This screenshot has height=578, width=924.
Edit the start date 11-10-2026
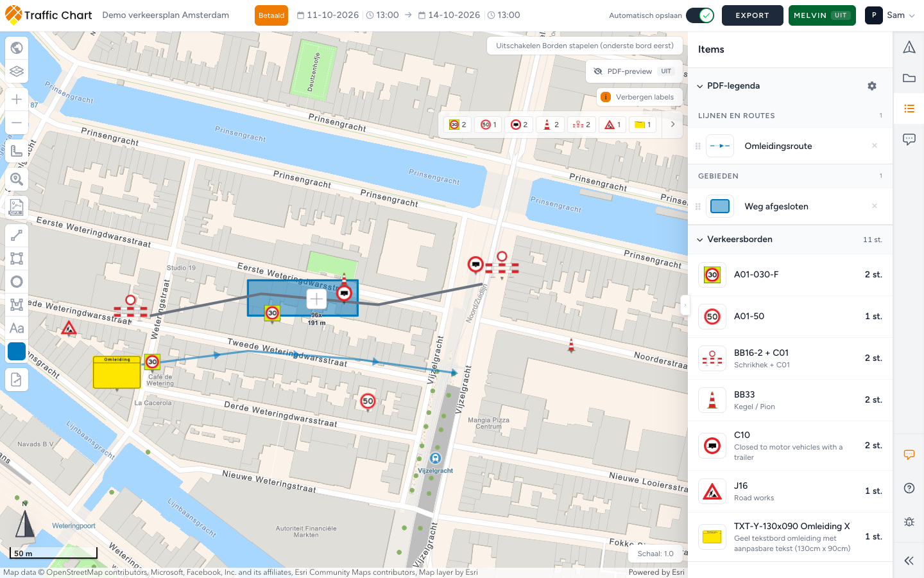click(x=327, y=15)
